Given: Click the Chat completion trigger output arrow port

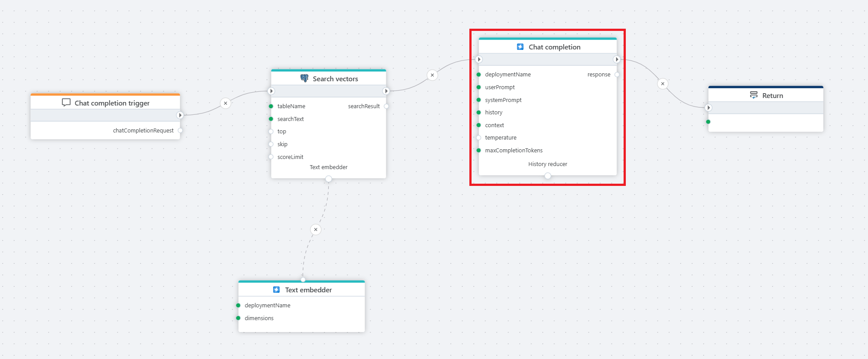Looking at the screenshot, I should pos(180,115).
